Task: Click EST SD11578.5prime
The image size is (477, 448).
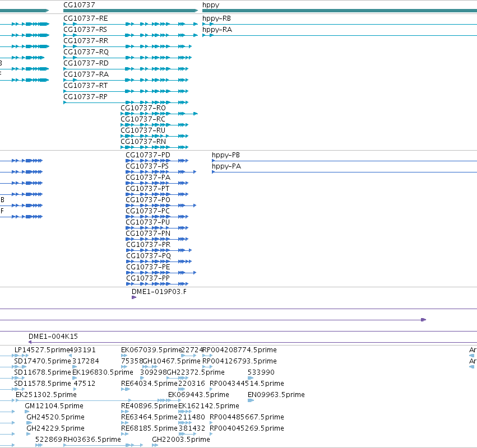Action: 43,384
